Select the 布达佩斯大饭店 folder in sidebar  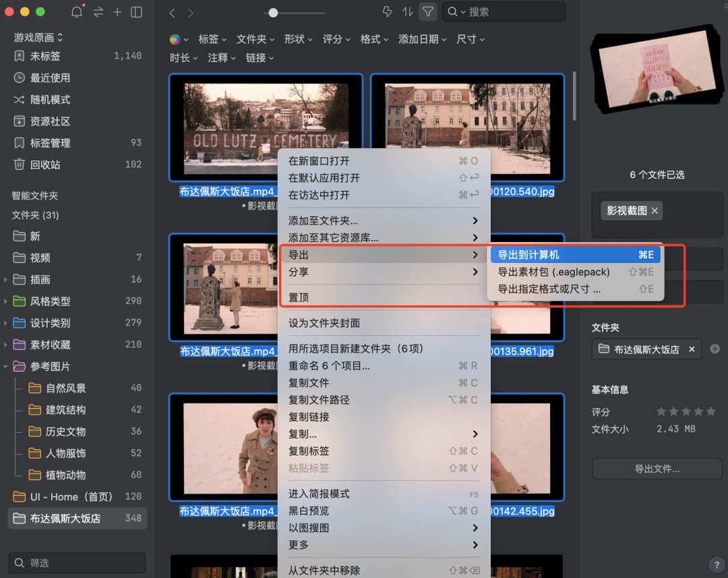click(77, 518)
